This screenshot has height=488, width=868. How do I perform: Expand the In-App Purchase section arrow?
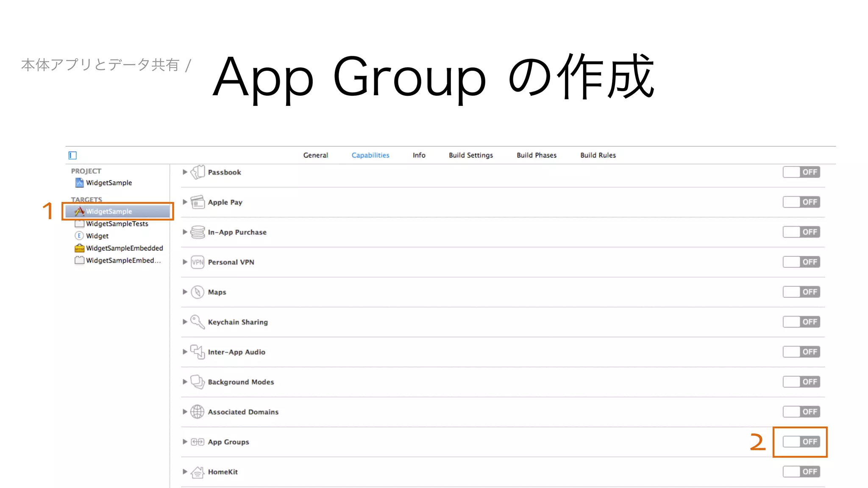[185, 232]
